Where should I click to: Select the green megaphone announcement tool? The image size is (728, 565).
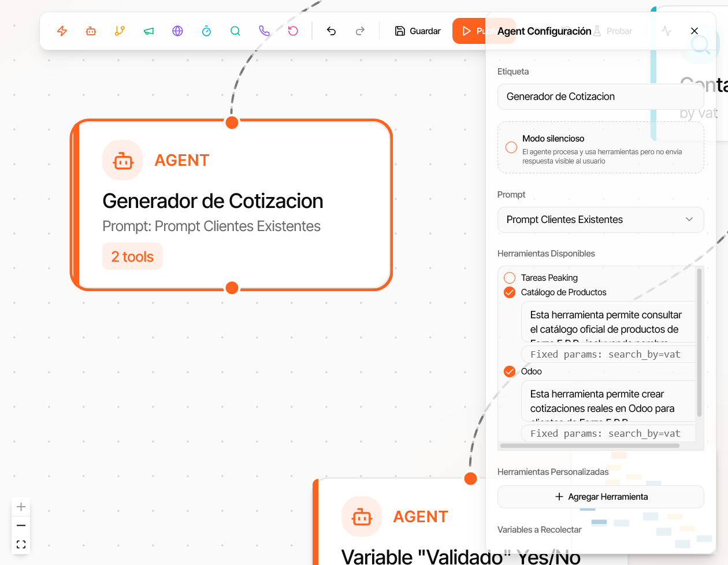149,31
